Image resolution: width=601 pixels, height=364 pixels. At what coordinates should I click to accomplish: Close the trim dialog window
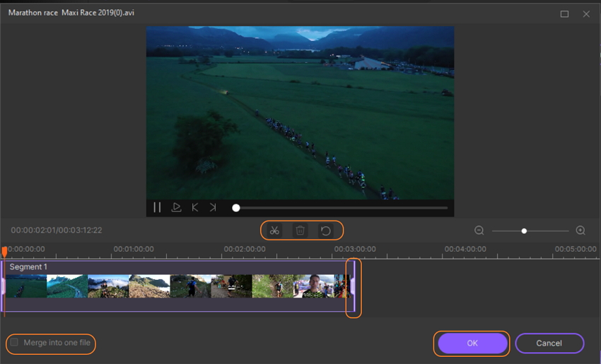(586, 14)
